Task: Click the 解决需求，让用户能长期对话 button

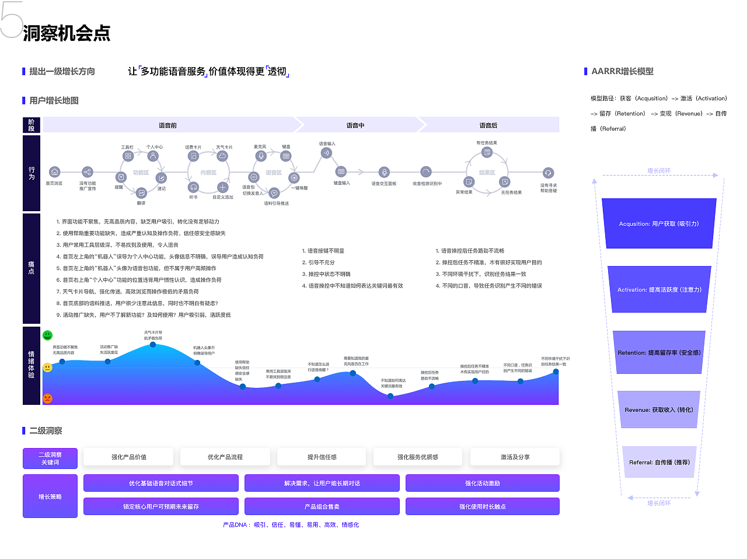Action: 322,483
